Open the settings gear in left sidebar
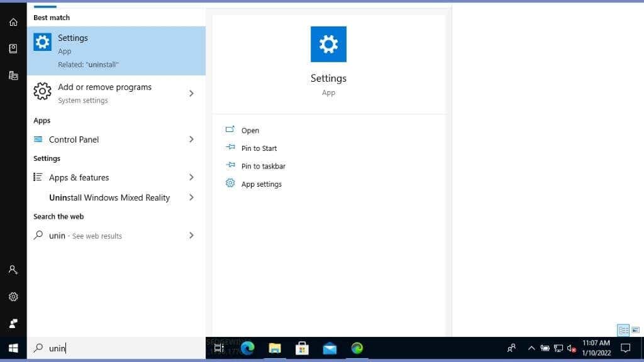Image resolution: width=644 pixels, height=362 pixels. (x=13, y=297)
